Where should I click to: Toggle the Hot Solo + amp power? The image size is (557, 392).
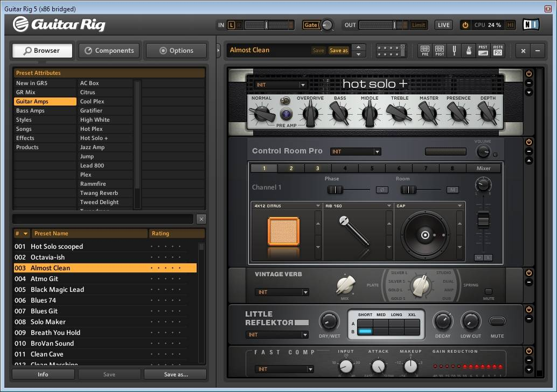tap(528, 74)
